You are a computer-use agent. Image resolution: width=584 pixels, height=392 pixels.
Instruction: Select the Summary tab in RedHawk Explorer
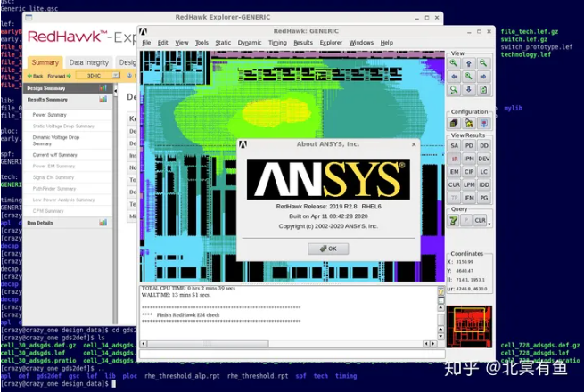point(45,62)
